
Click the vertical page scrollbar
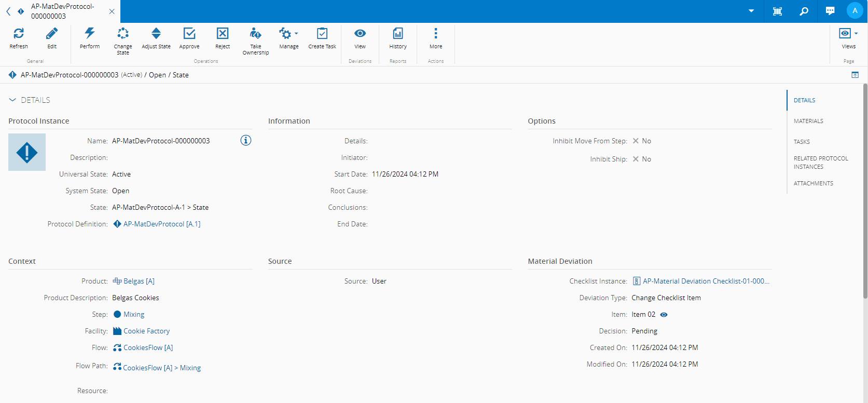coord(865,192)
